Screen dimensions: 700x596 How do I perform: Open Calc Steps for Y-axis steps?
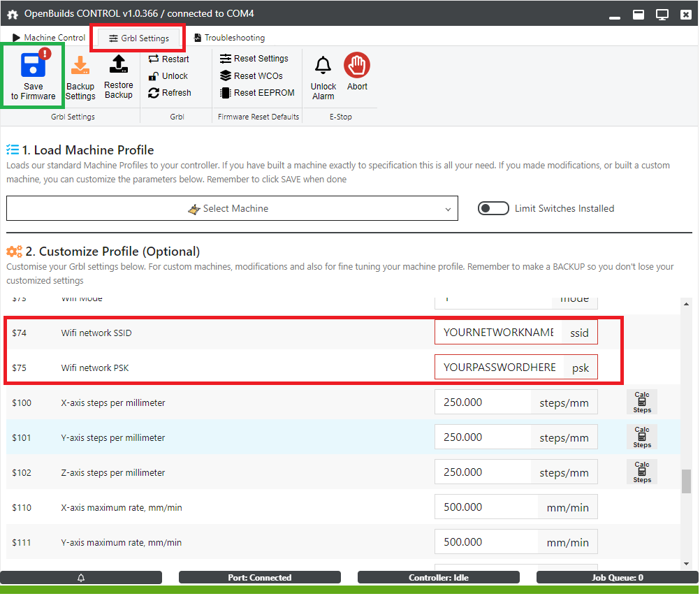click(642, 437)
